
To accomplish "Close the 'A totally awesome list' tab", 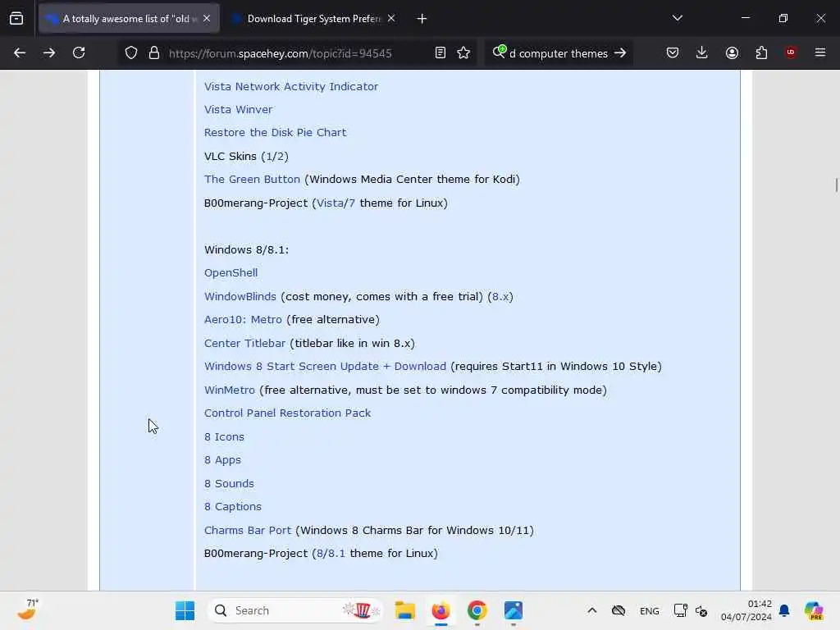I will 207,19.
